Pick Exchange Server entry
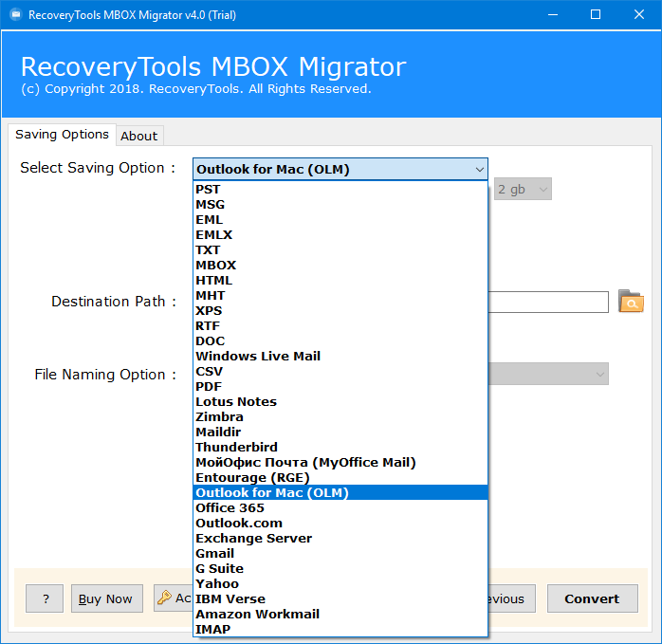The width and height of the screenshot is (662, 644). pos(340,539)
